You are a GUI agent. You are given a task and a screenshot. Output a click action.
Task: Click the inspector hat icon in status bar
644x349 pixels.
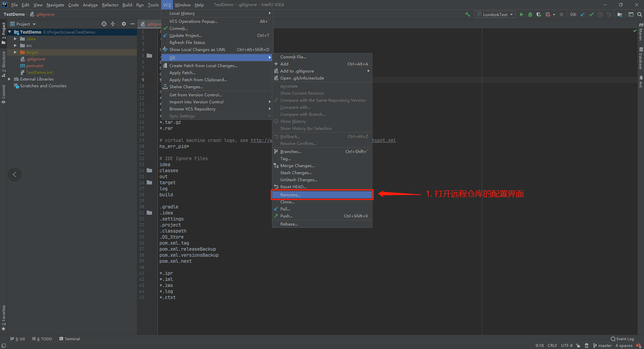587,346
